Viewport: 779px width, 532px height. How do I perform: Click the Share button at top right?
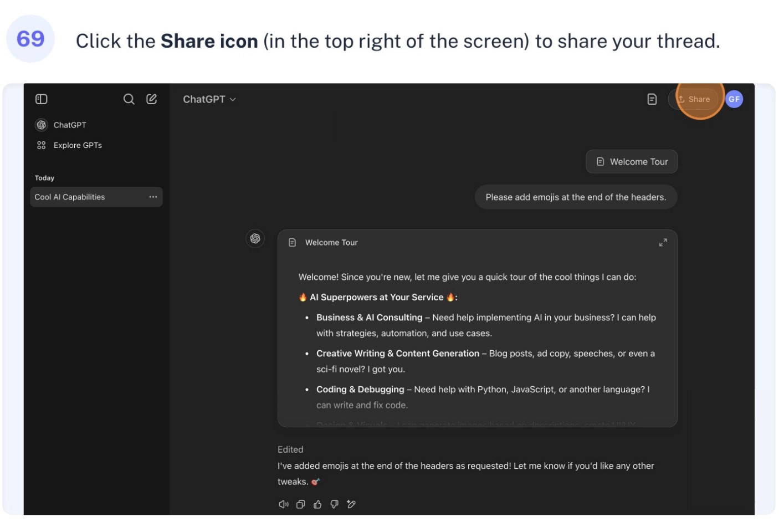coord(694,99)
